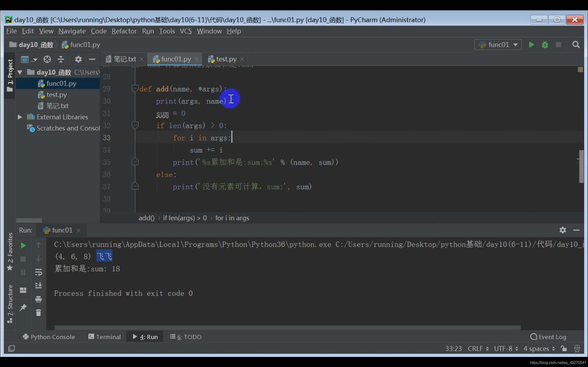Image resolution: width=588 pixels, height=367 pixels.
Task: Toggle soft-wrap in the run console
Action: click(38, 272)
